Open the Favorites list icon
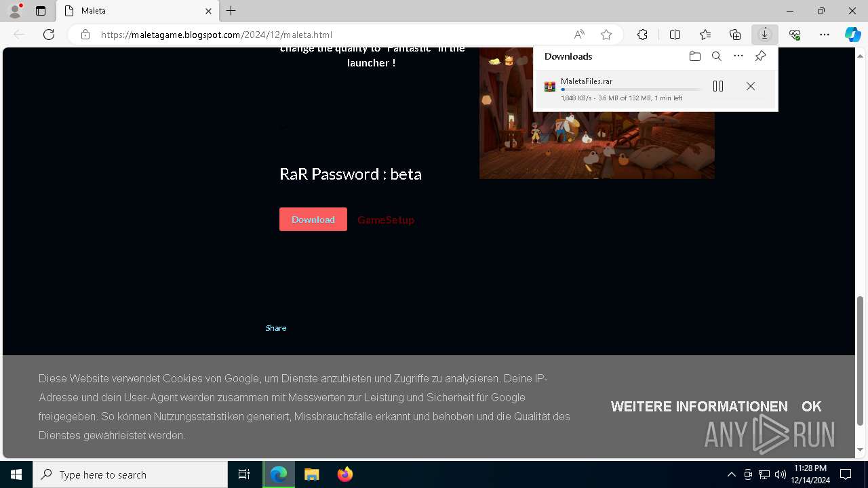 click(x=705, y=35)
